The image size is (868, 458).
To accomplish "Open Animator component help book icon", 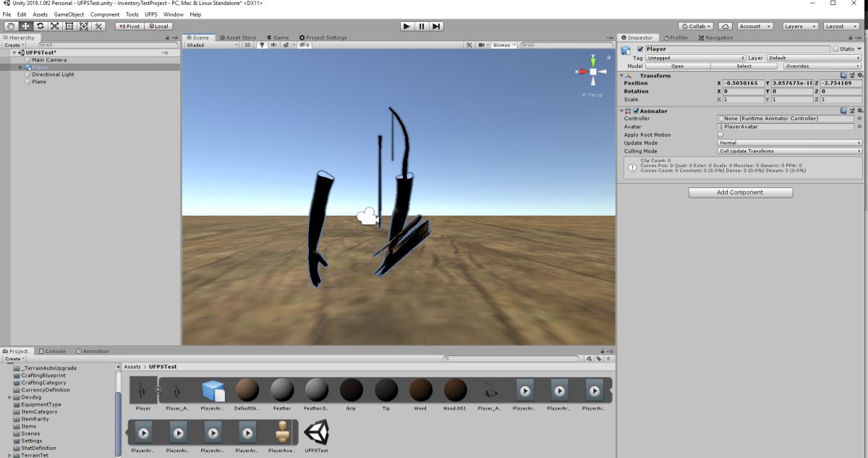I will 844,111.
